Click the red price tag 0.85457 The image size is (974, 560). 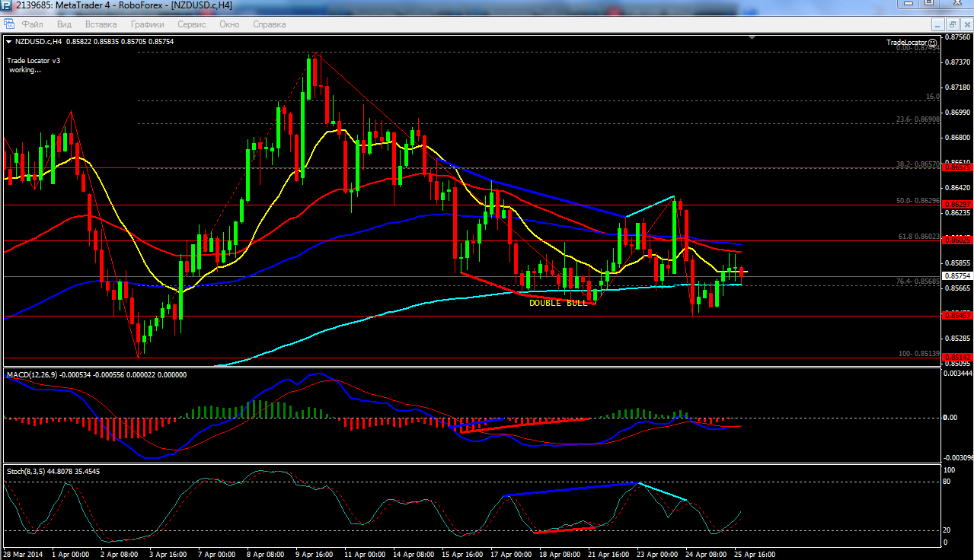click(957, 315)
